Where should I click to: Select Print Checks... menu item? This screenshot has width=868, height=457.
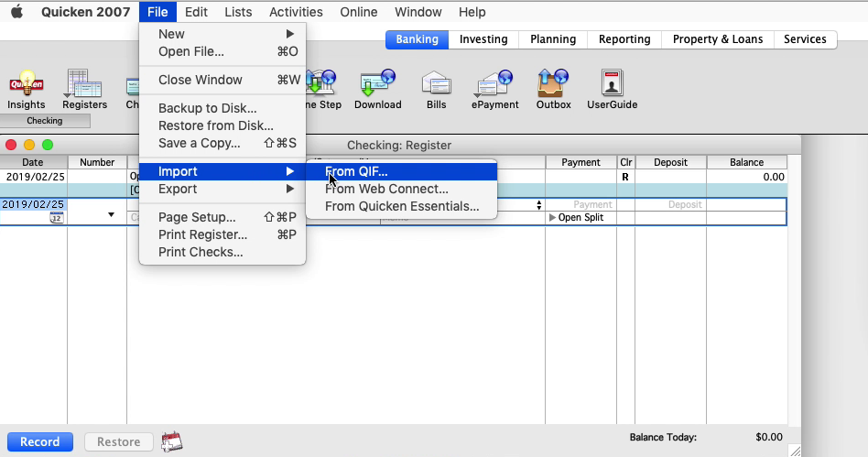(x=222, y=252)
